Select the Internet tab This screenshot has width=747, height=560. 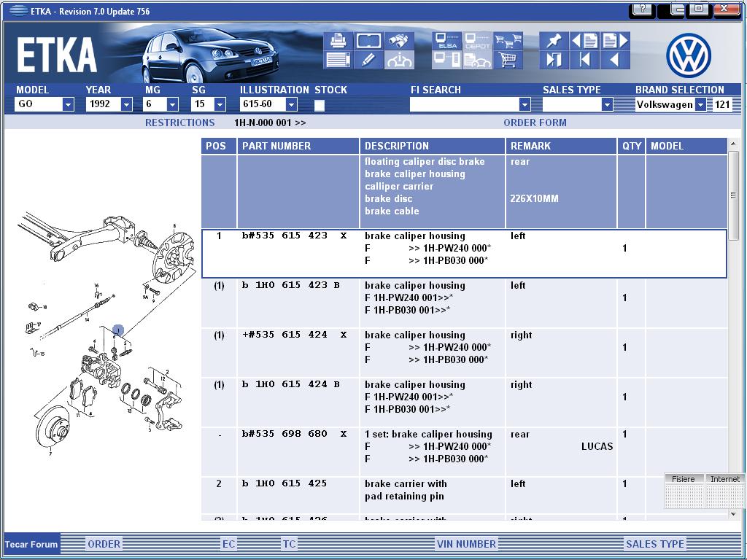coord(724,479)
